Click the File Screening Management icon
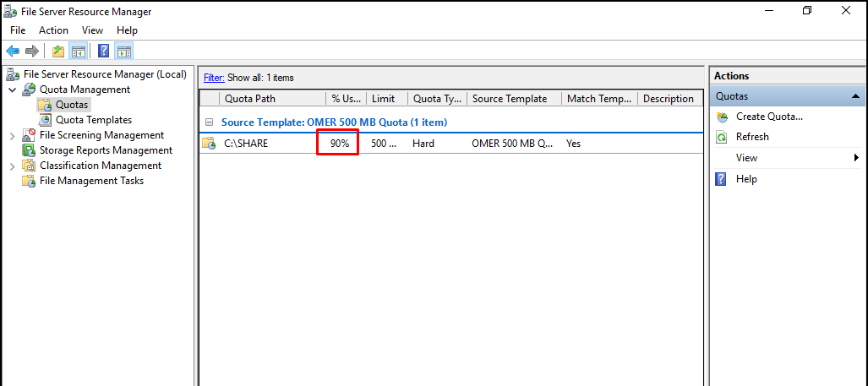The width and height of the screenshot is (868, 386). click(29, 135)
